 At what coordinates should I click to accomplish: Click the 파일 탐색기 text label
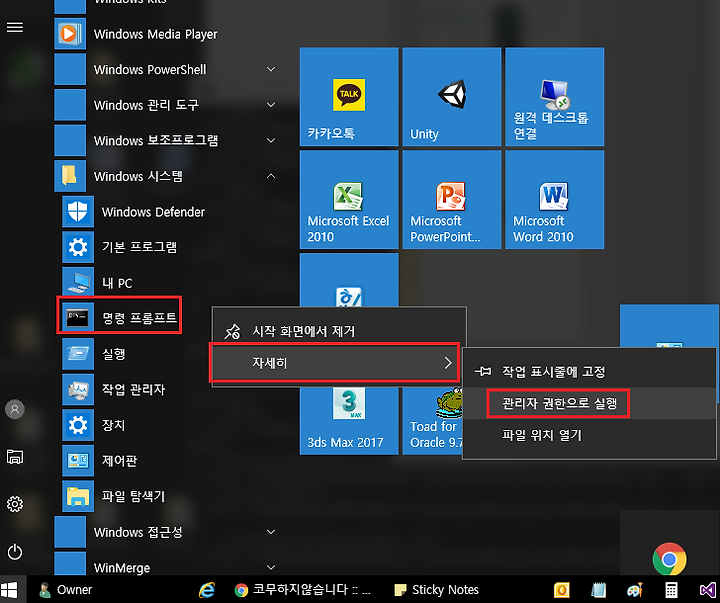[133, 496]
